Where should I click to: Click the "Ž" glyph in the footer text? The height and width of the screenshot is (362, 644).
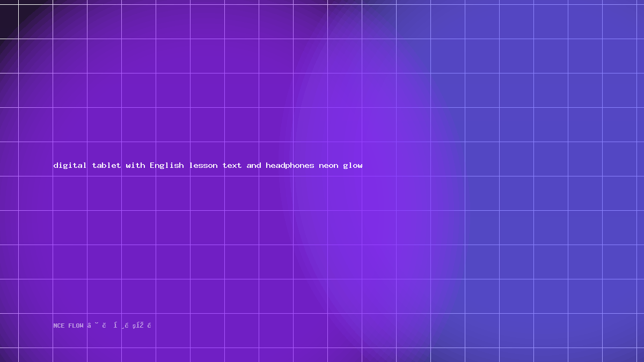(142, 325)
